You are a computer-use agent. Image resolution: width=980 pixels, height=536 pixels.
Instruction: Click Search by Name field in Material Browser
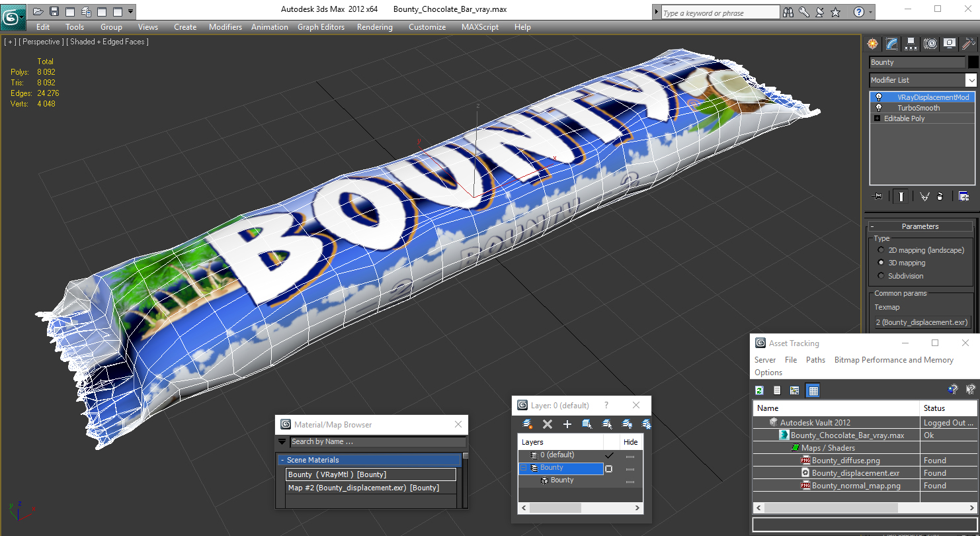(x=378, y=441)
